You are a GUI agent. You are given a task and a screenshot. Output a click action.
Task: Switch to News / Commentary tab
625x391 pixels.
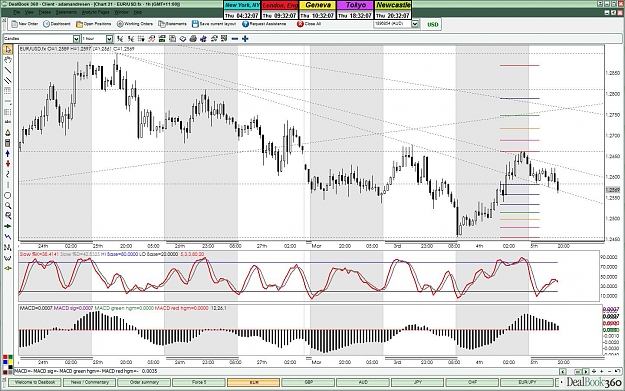(x=90, y=382)
